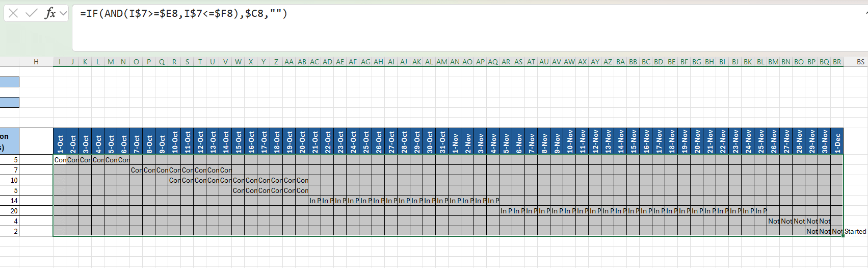
Task: Click the overflowing 'Started' text
Action: point(855,231)
